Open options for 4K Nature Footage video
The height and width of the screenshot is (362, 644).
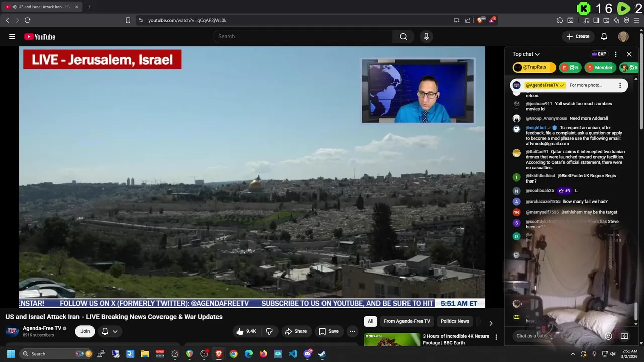coord(496,337)
